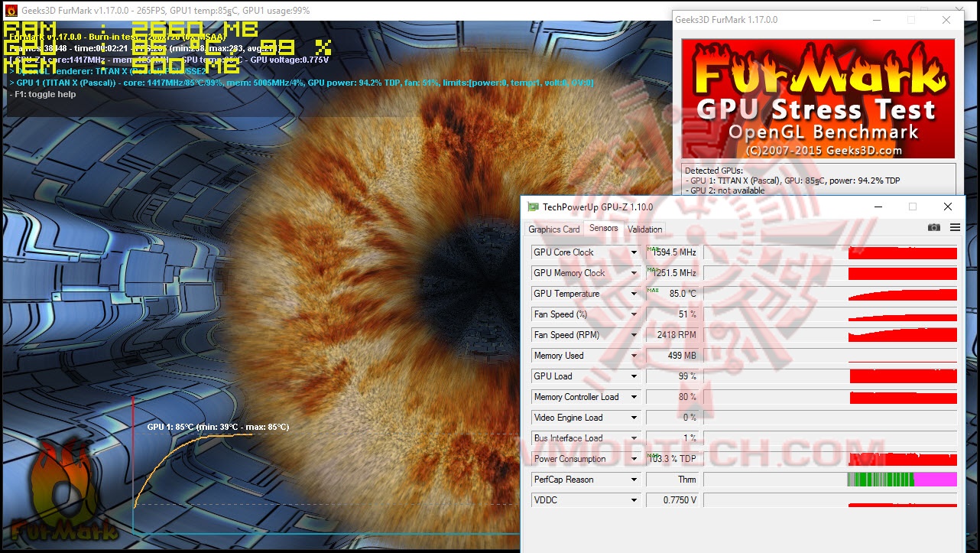Viewport: 980px width, 553px height.
Task: Click the 1251.5 MHz memory clock value
Action: [x=673, y=273]
